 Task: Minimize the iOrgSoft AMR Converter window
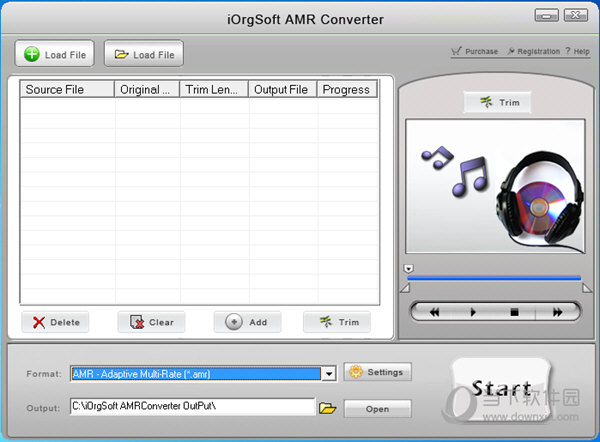click(x=546, y=15)
